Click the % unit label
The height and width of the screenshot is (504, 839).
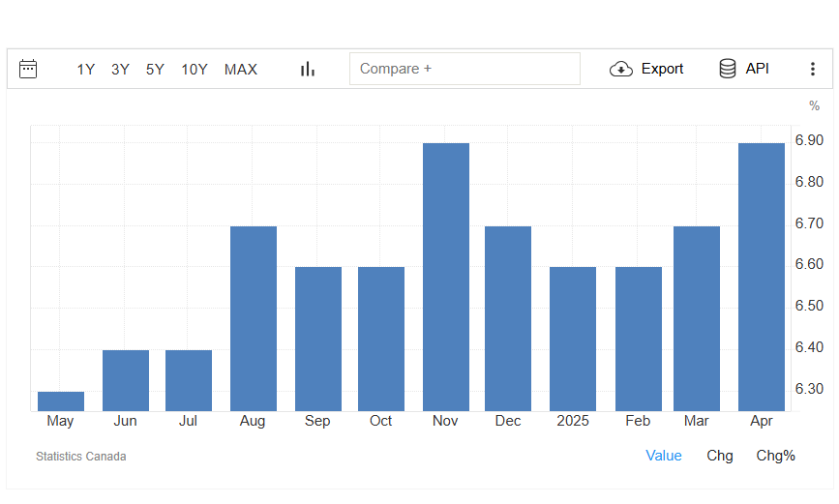(815, 106)
